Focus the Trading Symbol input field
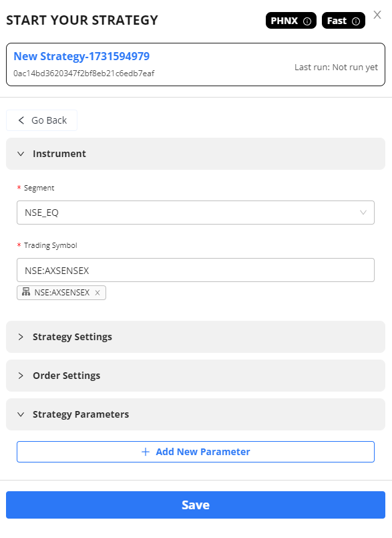Screen dimensions: 392x538 coord(196,271)
